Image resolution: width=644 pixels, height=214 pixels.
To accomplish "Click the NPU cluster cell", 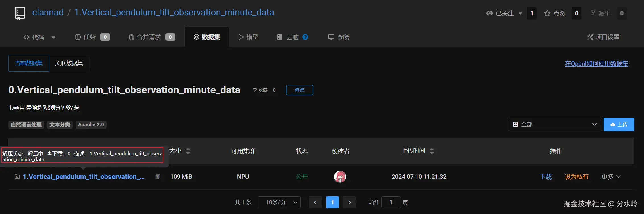I will coord(243,177).
